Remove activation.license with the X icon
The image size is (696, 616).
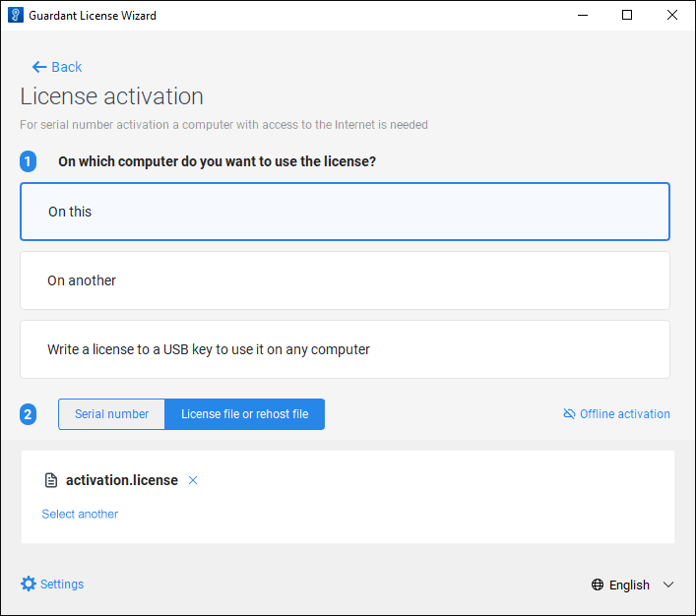(x=193, y=480)
